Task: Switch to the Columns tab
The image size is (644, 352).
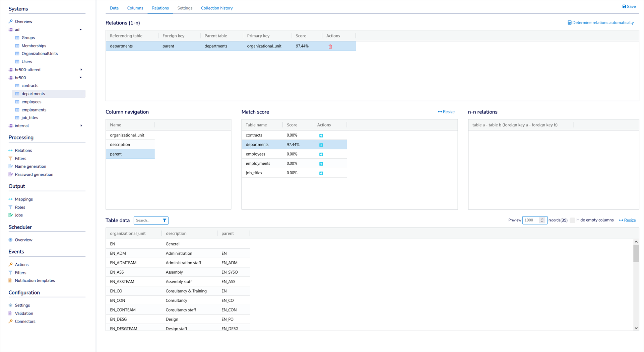Action: point(135,8)
